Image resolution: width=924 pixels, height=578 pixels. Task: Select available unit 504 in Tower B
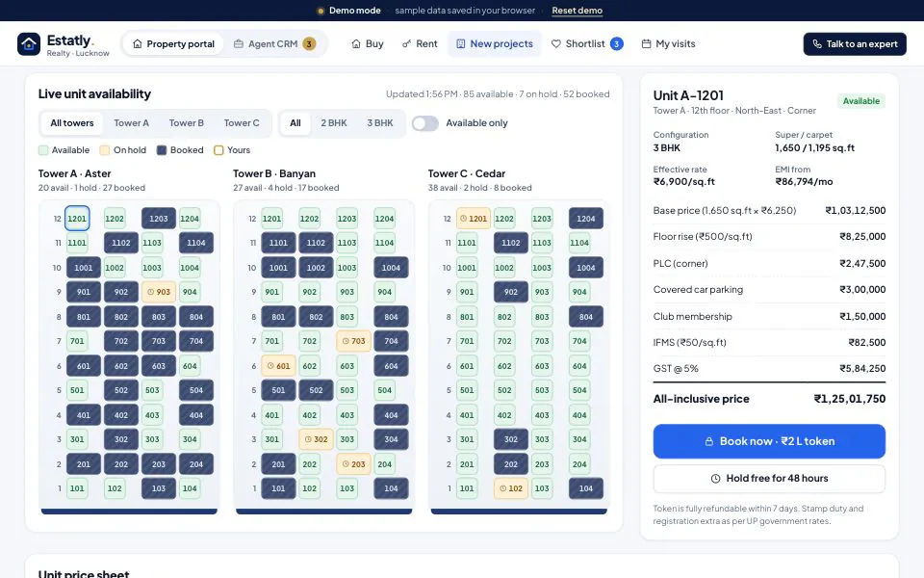click(x=385, y=390)
